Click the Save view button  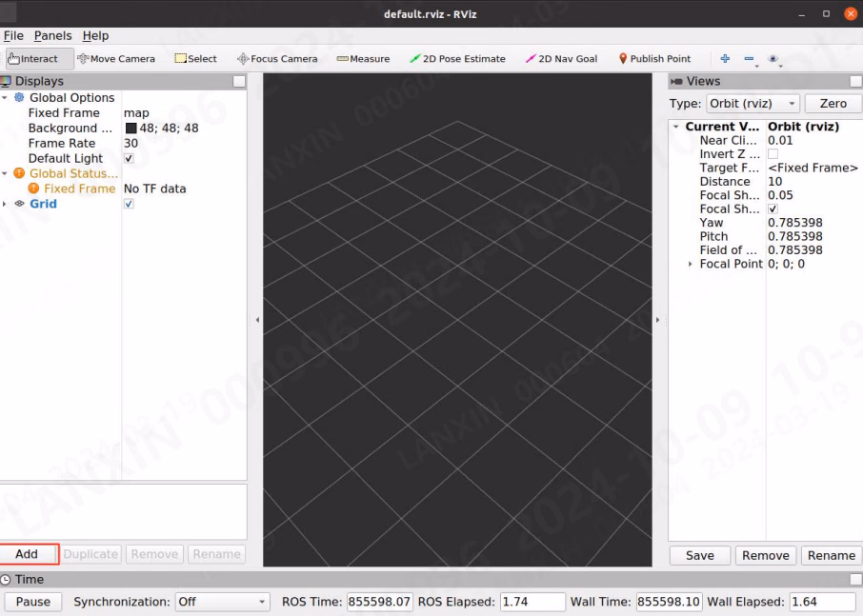pyautogui.click(x=699, y=555)
